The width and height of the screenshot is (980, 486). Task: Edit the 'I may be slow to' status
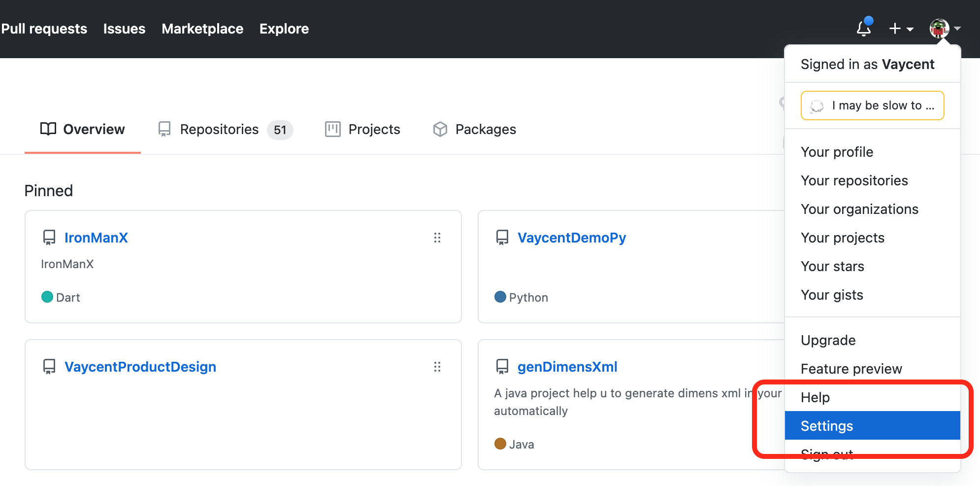tap(872, 105)
